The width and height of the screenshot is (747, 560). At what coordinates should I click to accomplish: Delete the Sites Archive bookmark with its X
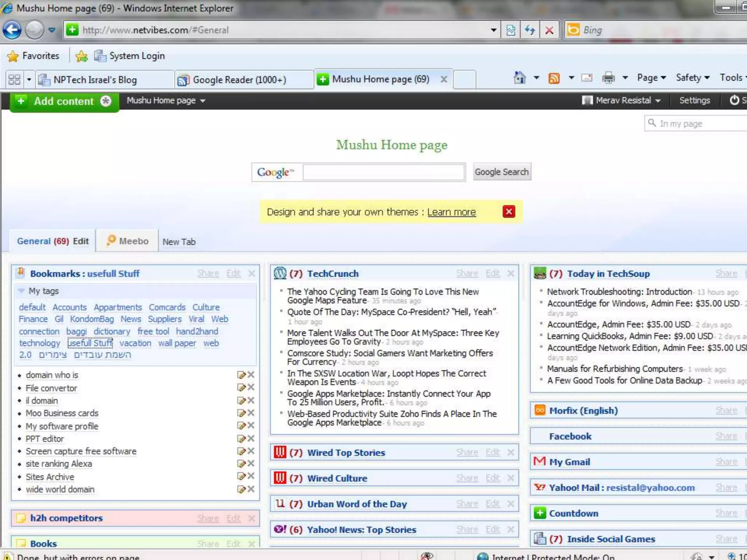click(x=251, y=476)
